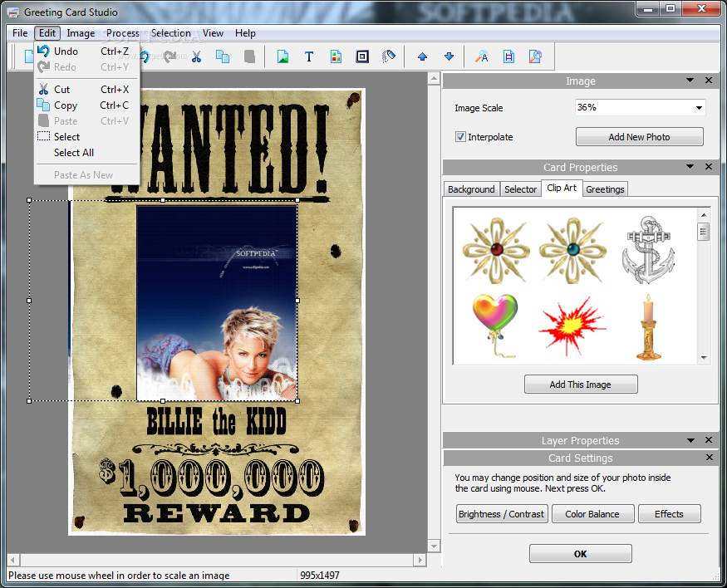The width and height of the screenshot is (727, 588).
Task: Click the Copy toolbar icon
Action: point(223,57)
